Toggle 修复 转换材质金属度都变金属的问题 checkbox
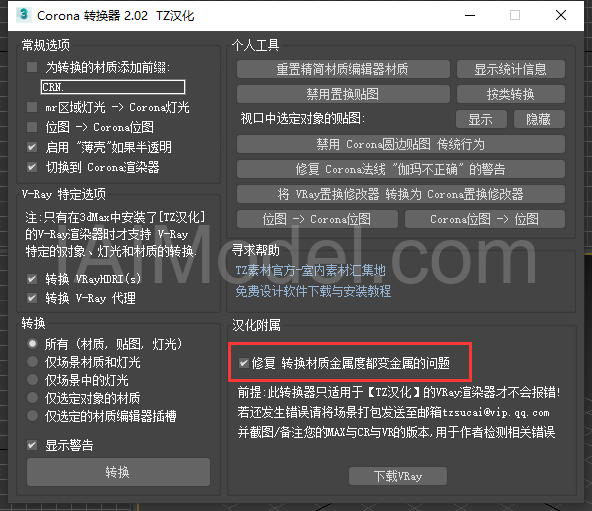Viewport: 592px width, 511px height. [244, 363]
